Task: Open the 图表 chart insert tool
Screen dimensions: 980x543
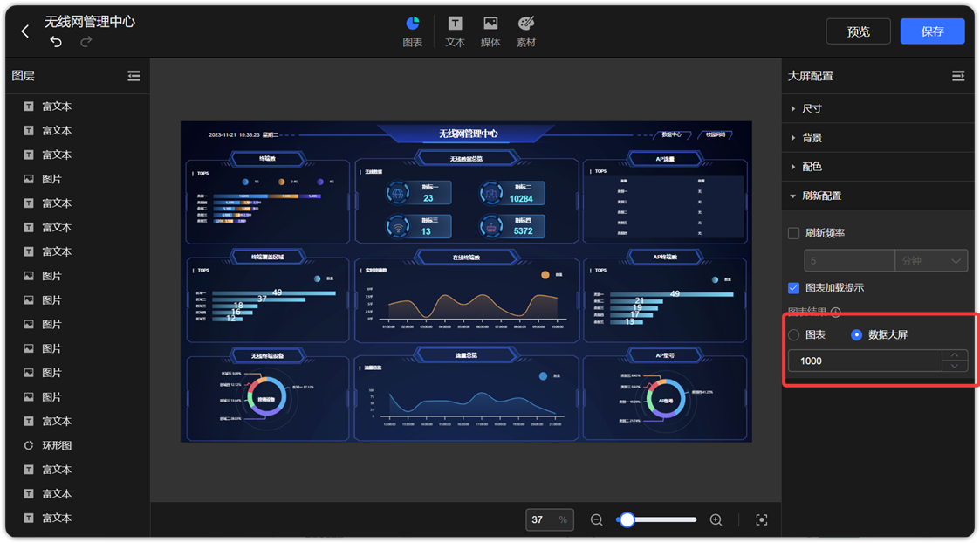Action: point(412,31)
